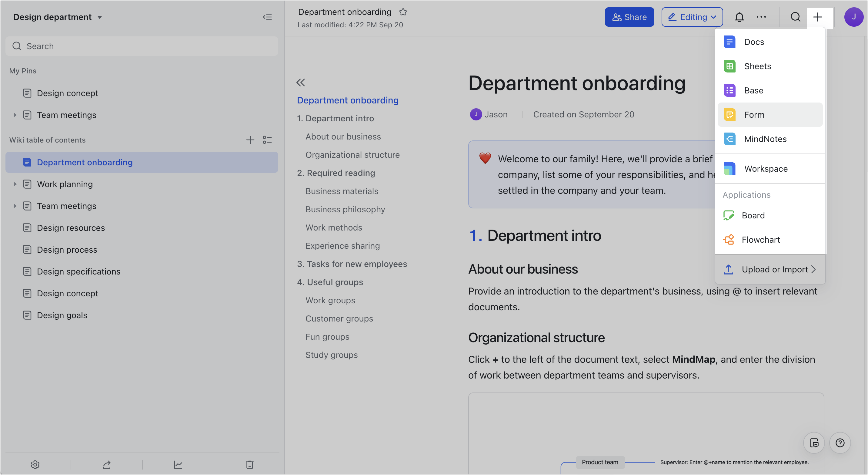Open wiki statistics chart icon
The height and width of the screenshot is (475, 868).
tap(178, 465)
